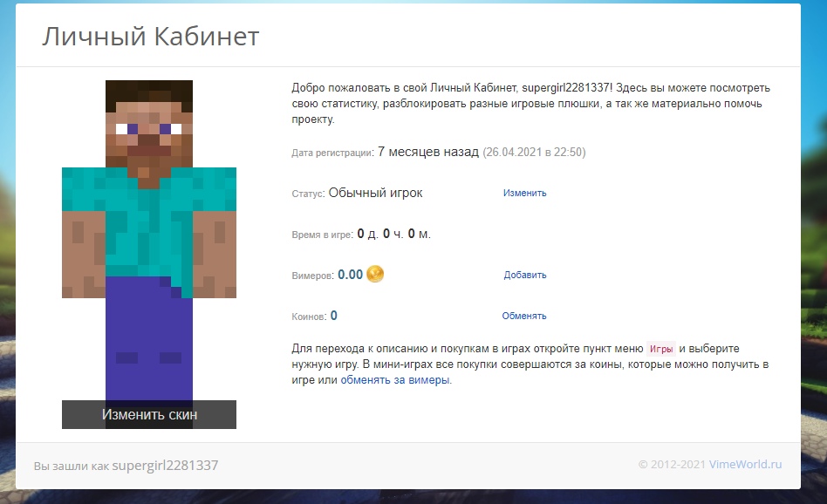Screen dimensions: 827x504
Task: Click the coins balance number 0
Action: pyautogui.click(x=334, y=316)
